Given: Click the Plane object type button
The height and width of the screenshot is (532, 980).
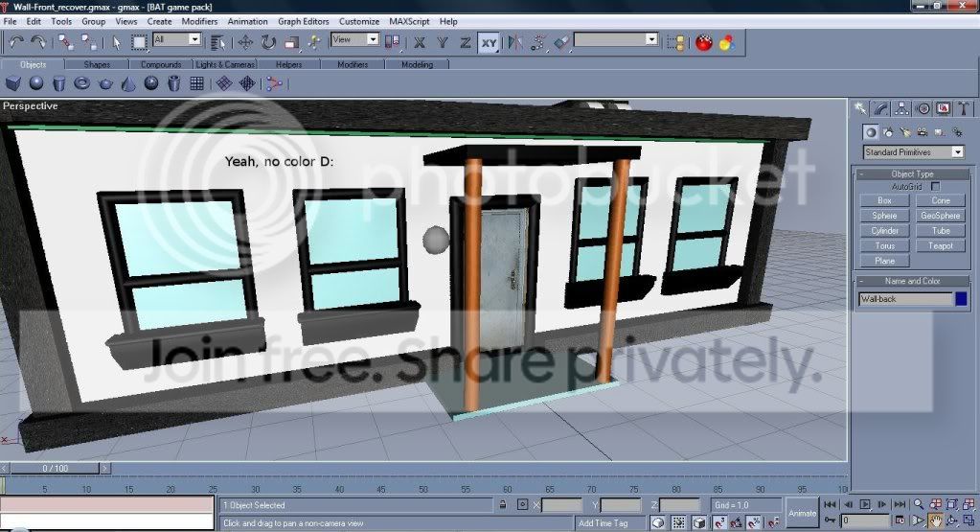Looking at the screenshot, I should pyautogui.click(x=884, y=261).
